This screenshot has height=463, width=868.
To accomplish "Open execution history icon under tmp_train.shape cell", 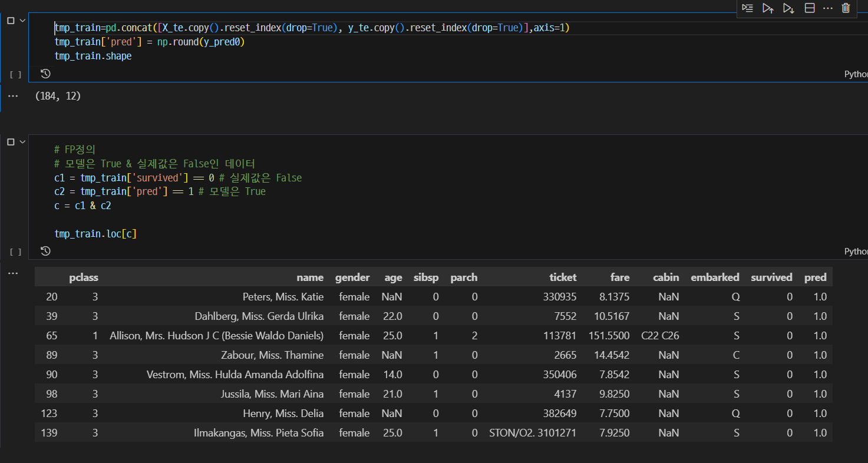I will [x=45, y=74].
